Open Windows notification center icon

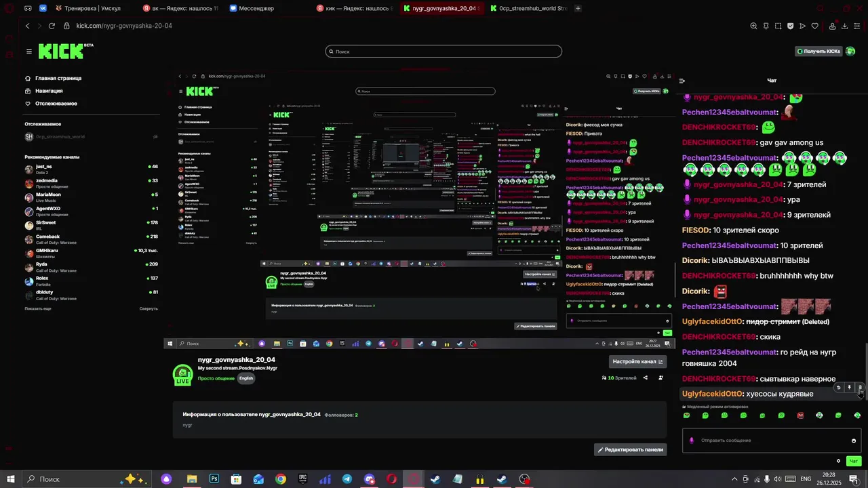tap(854, 479)
